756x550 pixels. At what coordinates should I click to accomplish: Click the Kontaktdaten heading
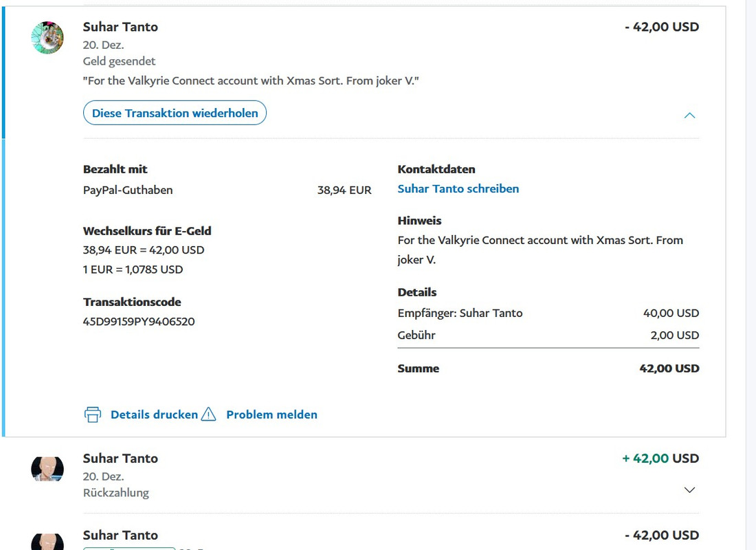coord(436,169)
